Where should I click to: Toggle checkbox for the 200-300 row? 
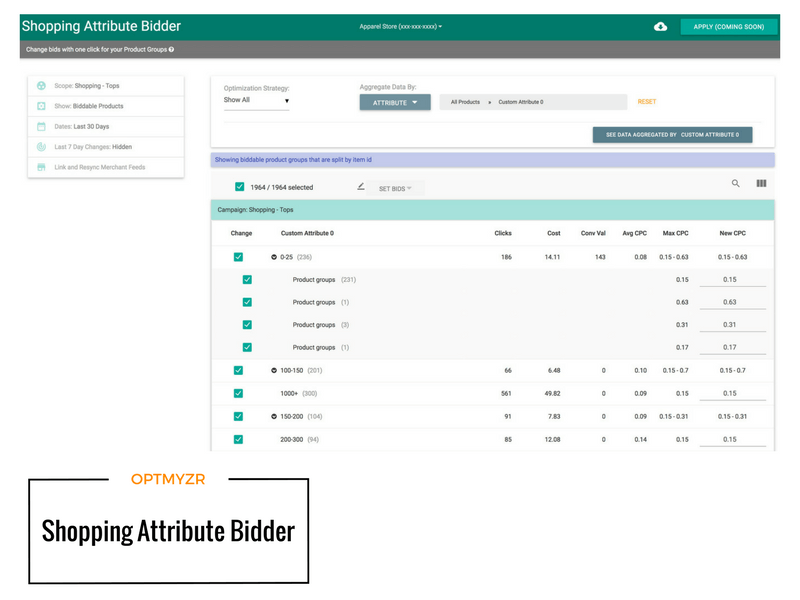coord(238,439)
